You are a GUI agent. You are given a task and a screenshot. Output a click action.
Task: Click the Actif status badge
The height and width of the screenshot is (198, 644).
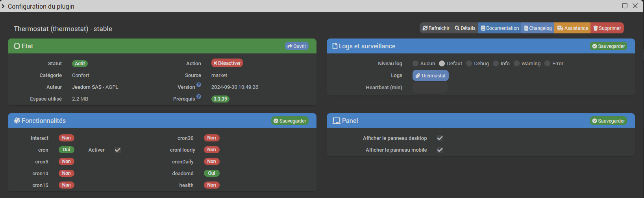[80, 63]
